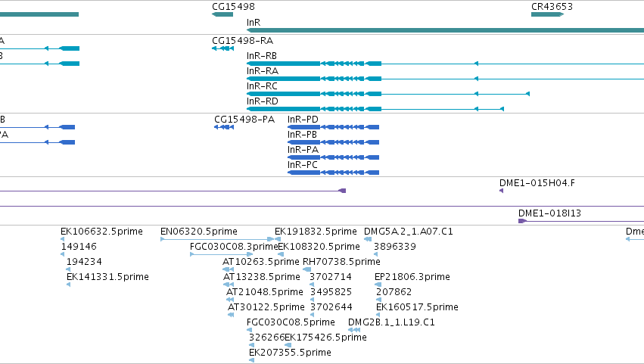Click the DME1-018I13 feature label

549,213
